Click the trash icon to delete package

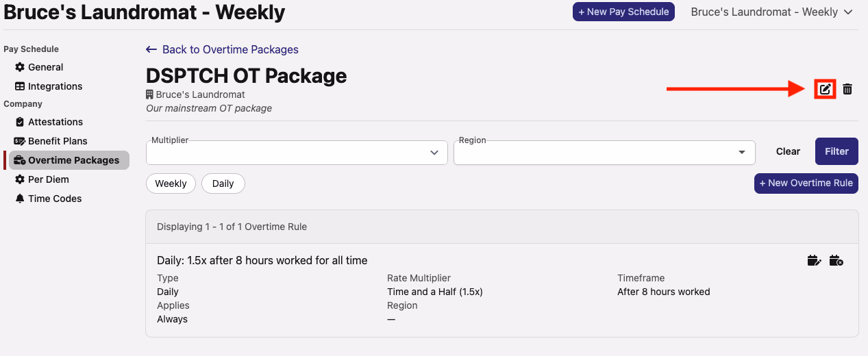click(847, 89)
